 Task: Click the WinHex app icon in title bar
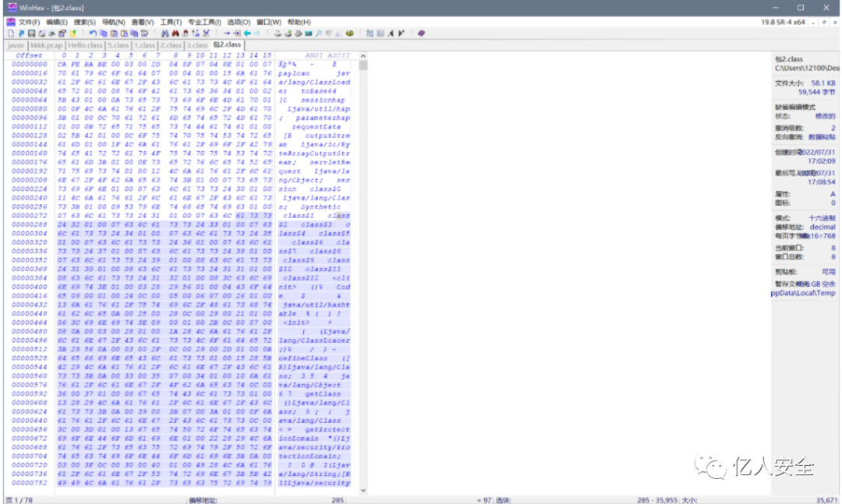[x=11, y=8]
